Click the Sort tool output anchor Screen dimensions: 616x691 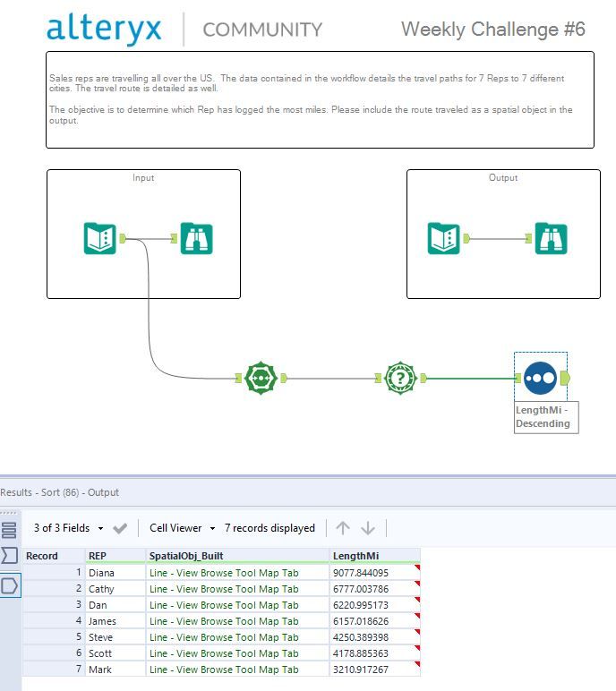565,378
